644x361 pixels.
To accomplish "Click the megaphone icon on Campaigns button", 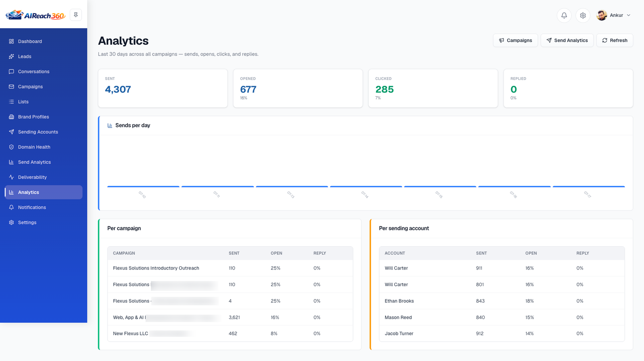I will (502, 40).
